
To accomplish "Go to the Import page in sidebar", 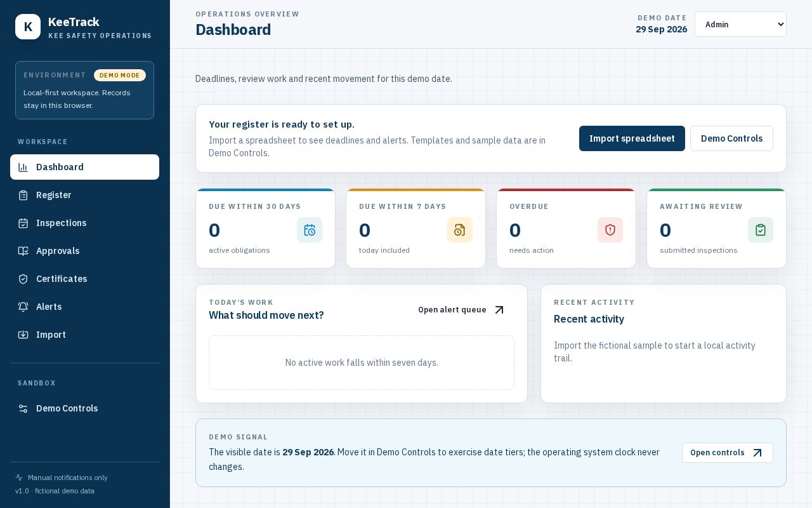I will (x=84, y=335).
